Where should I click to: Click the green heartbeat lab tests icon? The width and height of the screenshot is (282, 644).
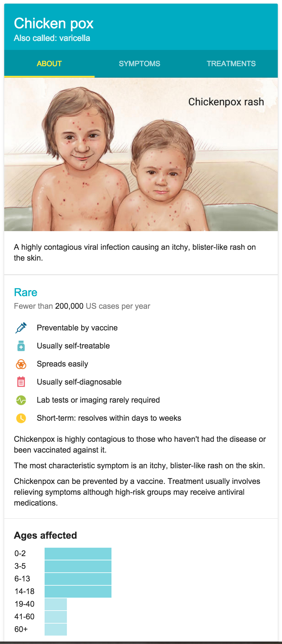pyautogui.click(x=21, y=400)
